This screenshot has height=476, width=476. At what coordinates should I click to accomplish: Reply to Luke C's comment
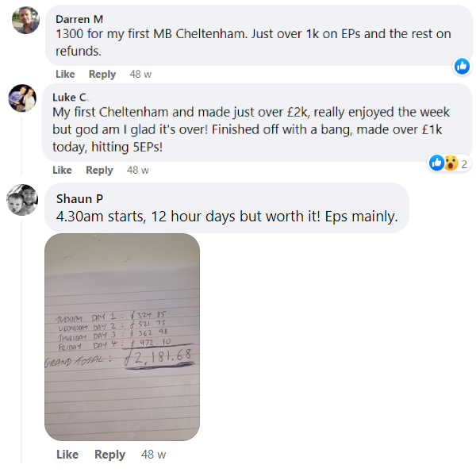pyautogui.click(x=100, y=171)
